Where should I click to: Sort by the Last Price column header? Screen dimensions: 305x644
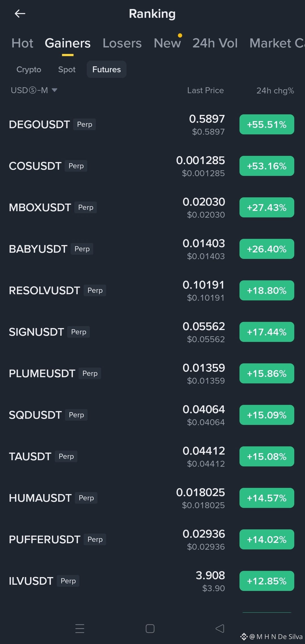click(x=205, y=90)
